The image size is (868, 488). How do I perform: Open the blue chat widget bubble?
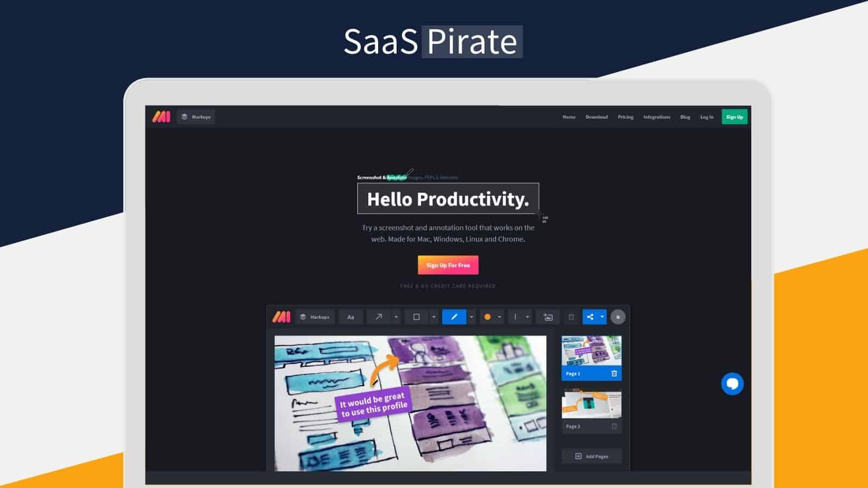pyautogui.click(x=732, y=384)
